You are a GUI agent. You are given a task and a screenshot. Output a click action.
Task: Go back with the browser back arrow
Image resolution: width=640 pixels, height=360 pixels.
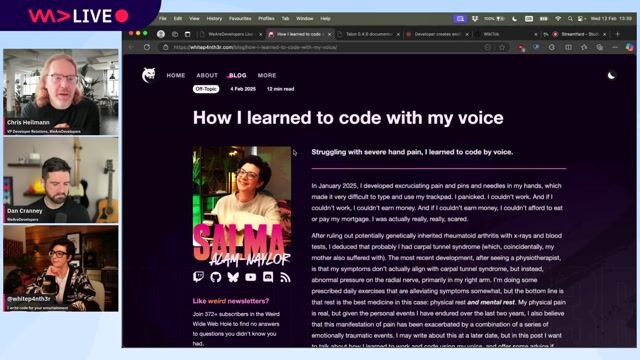tap(131, 47)
